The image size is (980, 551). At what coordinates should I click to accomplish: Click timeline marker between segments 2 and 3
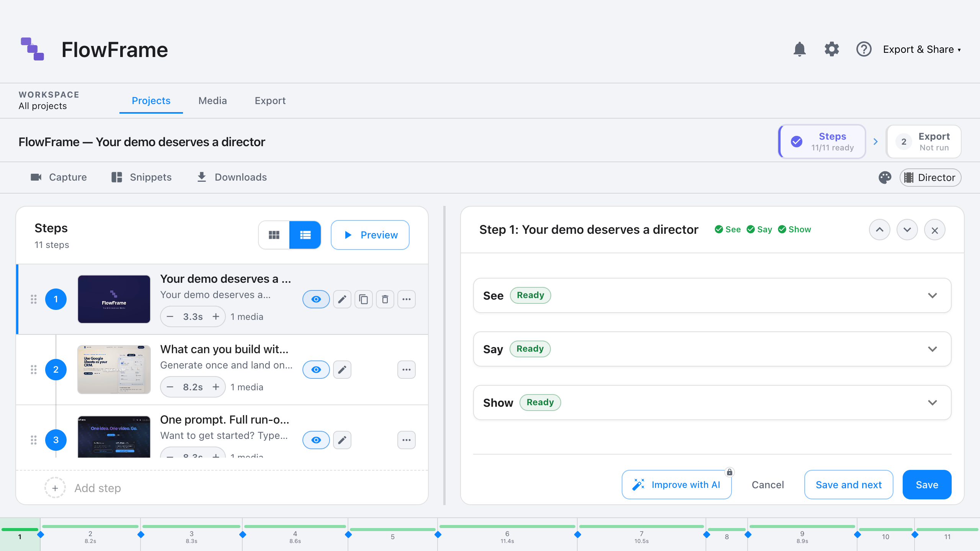click(x=141, y=535)
